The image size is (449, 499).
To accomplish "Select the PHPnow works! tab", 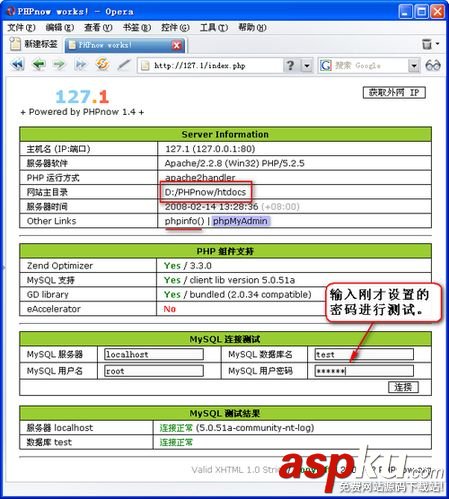I will (x=125, y=45).
